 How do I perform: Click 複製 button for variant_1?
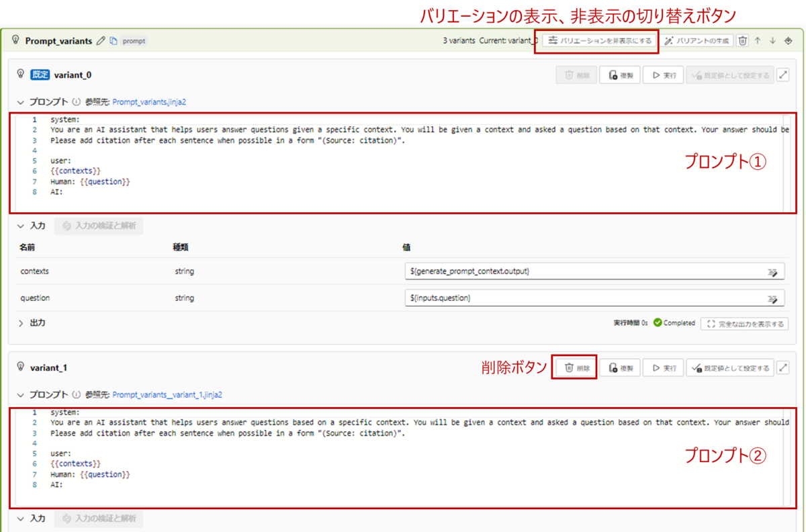tap(620, 368)
